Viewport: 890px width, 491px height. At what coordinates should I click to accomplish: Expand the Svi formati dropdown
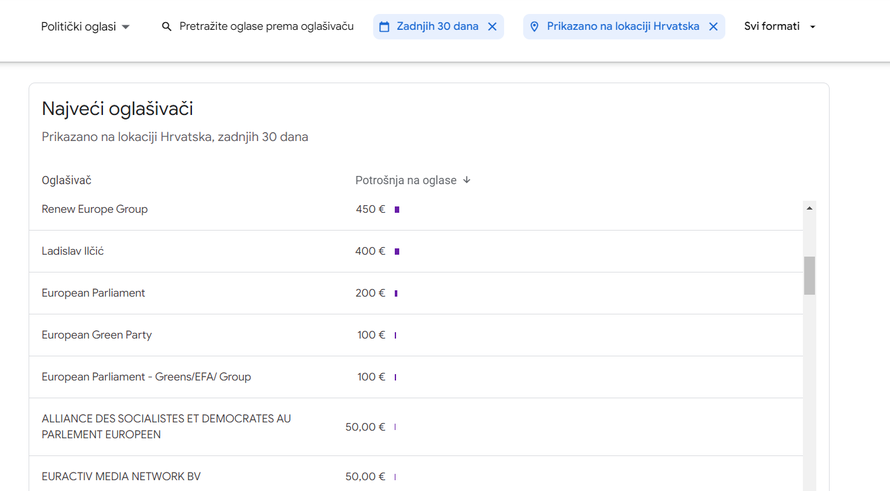click(780, 27)
